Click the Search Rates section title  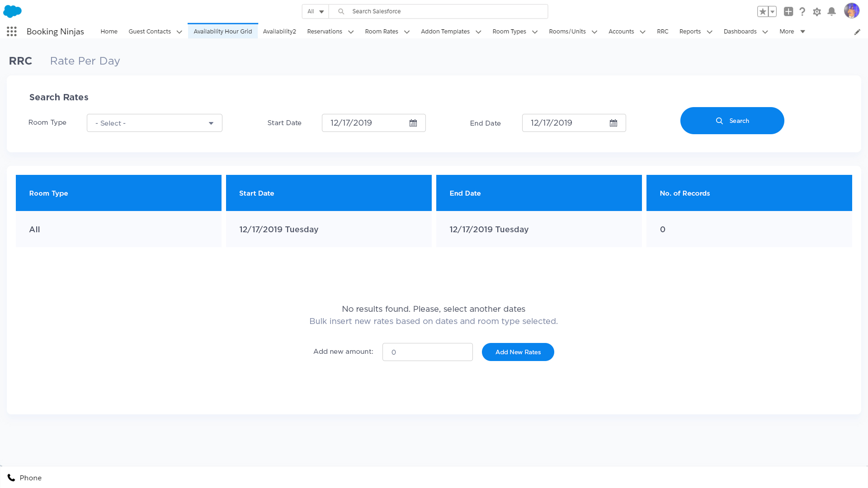[59, 97]
